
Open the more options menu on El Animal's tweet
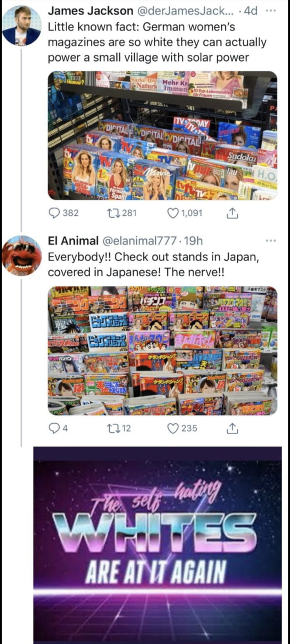(271, 240)
